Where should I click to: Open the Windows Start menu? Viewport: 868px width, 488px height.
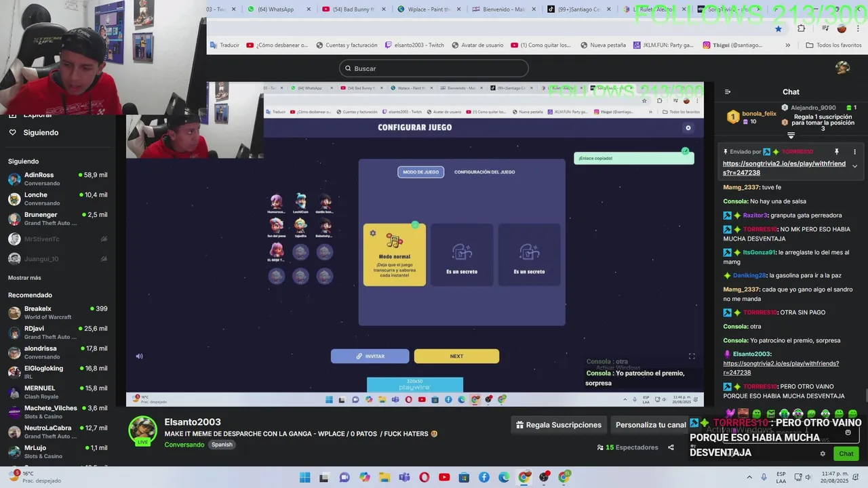pyautogui.click(x=304, y=477)
